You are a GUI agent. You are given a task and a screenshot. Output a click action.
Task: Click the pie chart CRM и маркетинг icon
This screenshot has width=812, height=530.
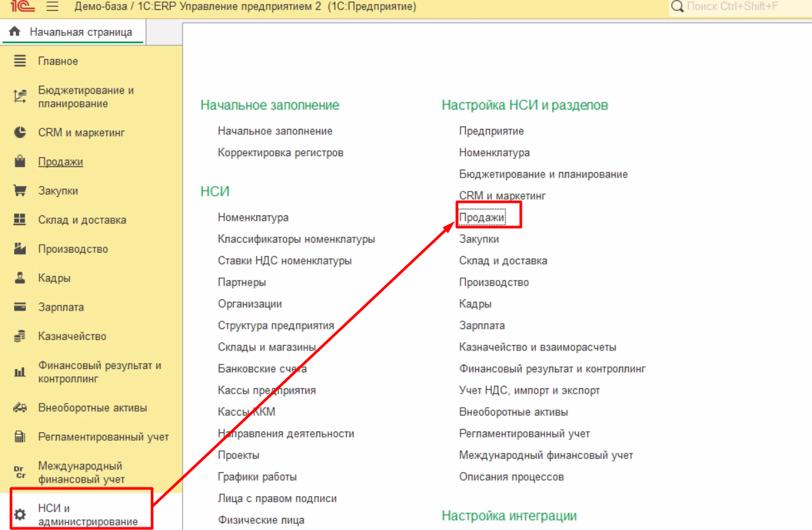tap(20, 132)
